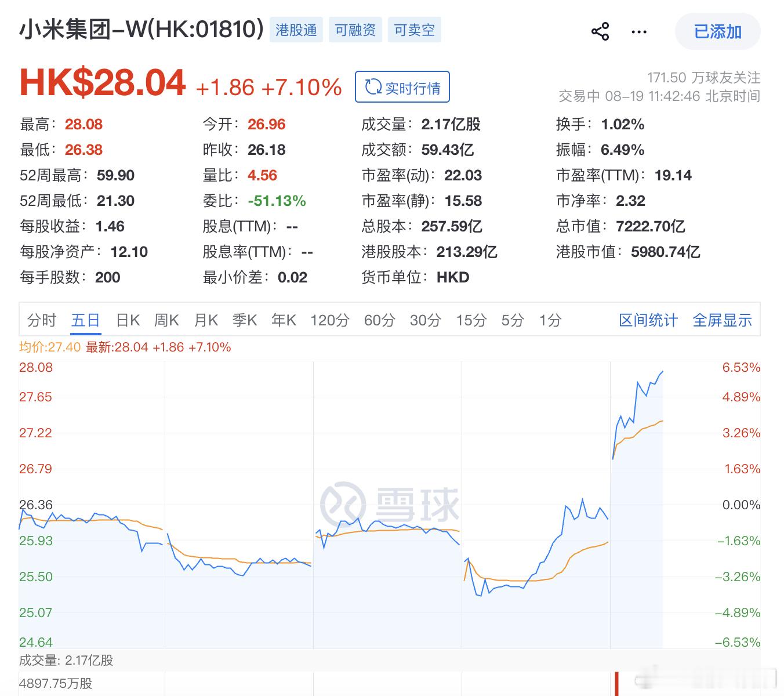Open the 区间统计 link
Screen dimensions: 784x696
(x=648, y=320)
